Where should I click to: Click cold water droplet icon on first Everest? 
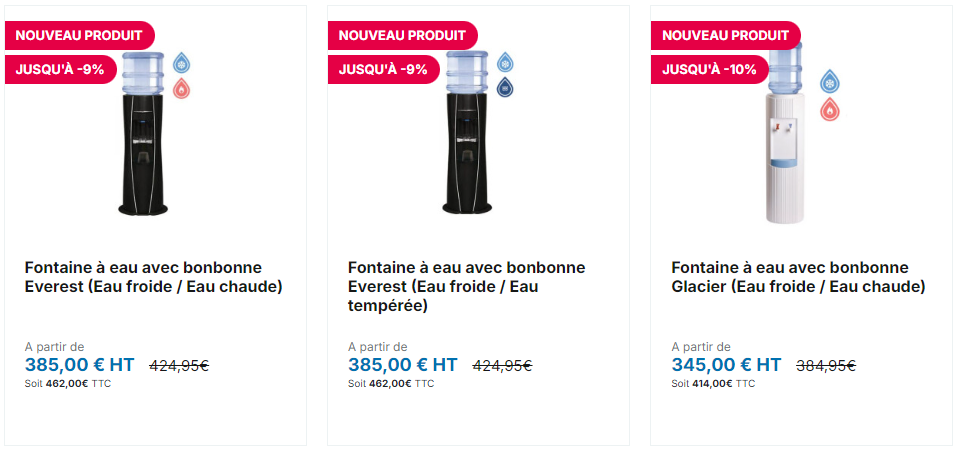[x=181, y=63]
